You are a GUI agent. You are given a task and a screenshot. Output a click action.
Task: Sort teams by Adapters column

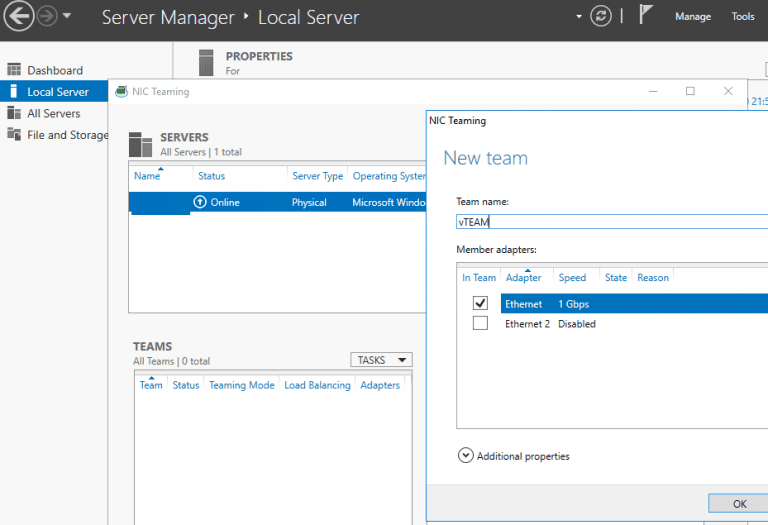pos(380,385)
